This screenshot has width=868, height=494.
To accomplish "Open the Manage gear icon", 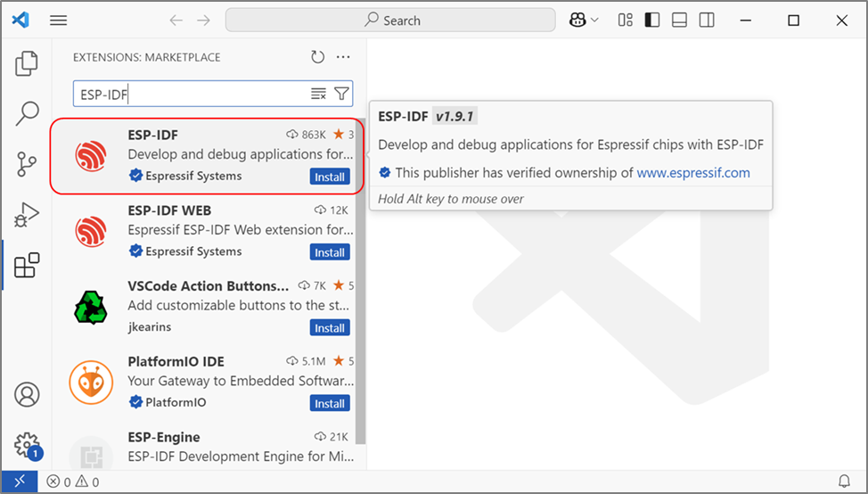I will (27, 445).
